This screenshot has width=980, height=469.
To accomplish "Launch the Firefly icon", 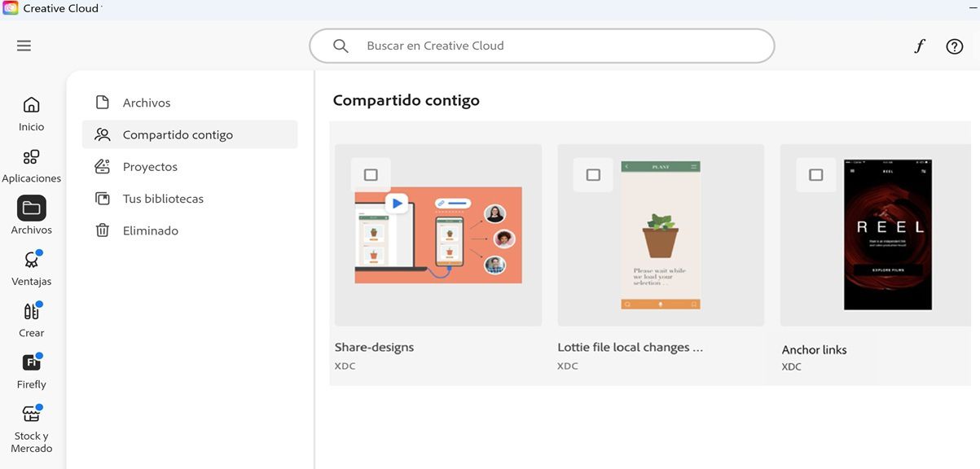I will [x=32, y=363].
